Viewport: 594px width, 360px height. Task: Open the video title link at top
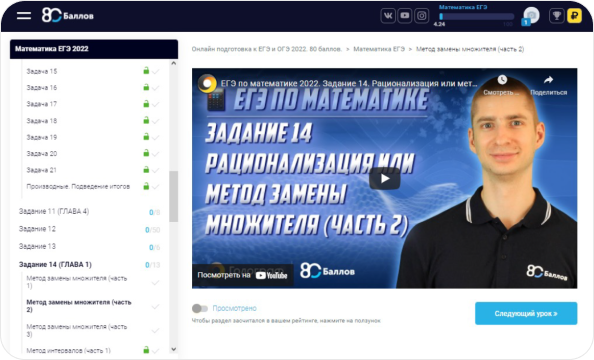(349, 83)
